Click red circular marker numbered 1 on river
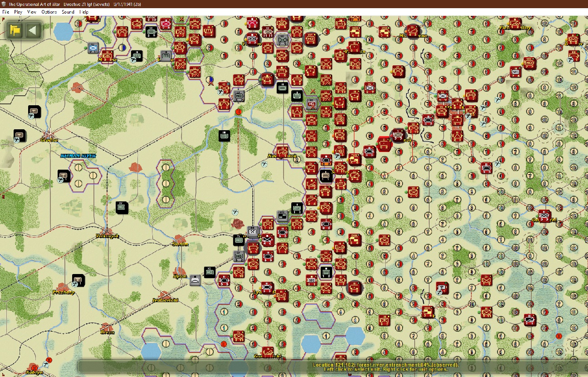Image resolution: width=588 pixels, height=377 pixels. [x=239, y=111]
